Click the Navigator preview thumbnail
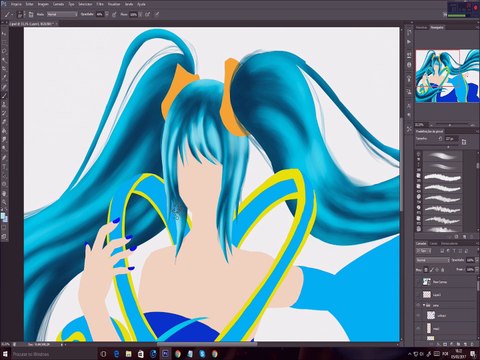Screen dimensions: 480x360 pyautogui.click(x=448, y=76)
